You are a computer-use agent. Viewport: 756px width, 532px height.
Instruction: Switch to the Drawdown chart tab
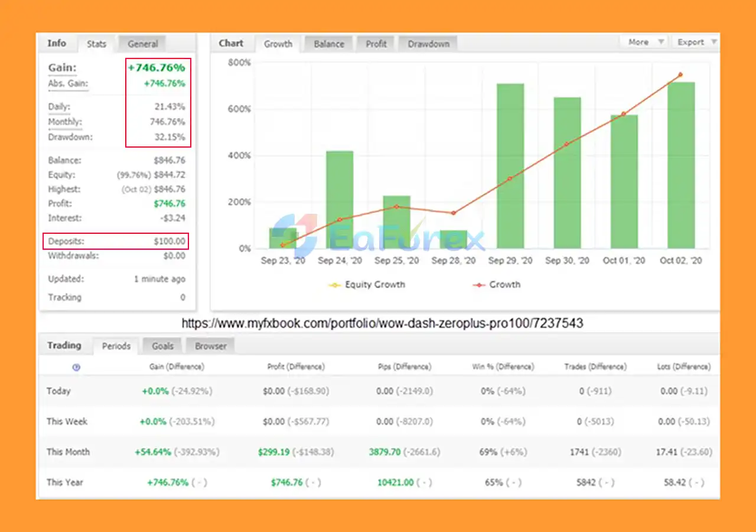click(428, 44)
